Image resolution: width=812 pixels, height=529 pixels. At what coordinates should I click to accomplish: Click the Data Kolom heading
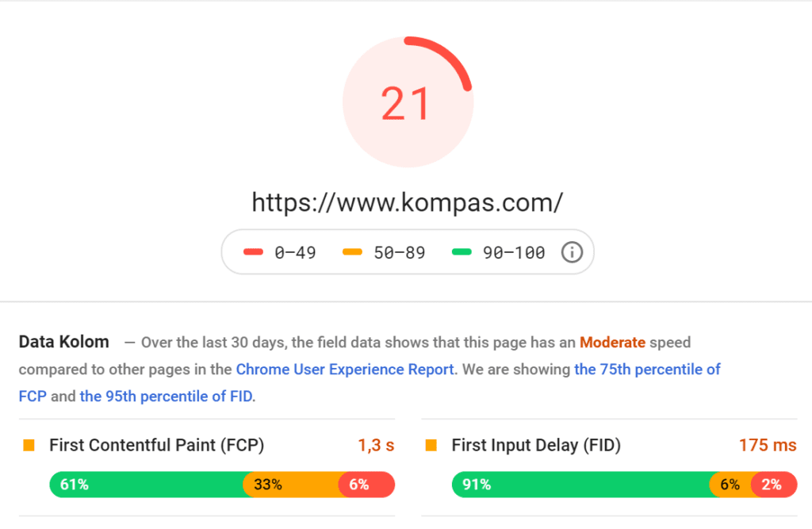(63, 343)
